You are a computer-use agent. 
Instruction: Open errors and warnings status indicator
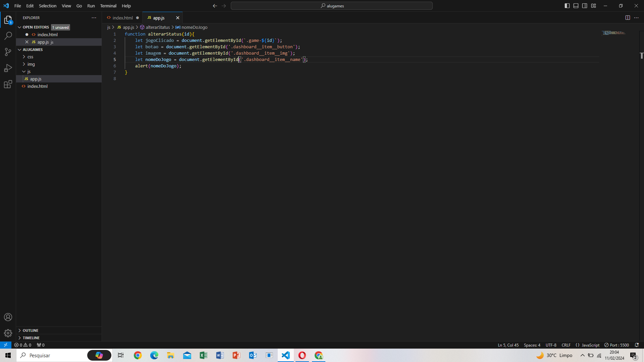(x=23, y=345)
